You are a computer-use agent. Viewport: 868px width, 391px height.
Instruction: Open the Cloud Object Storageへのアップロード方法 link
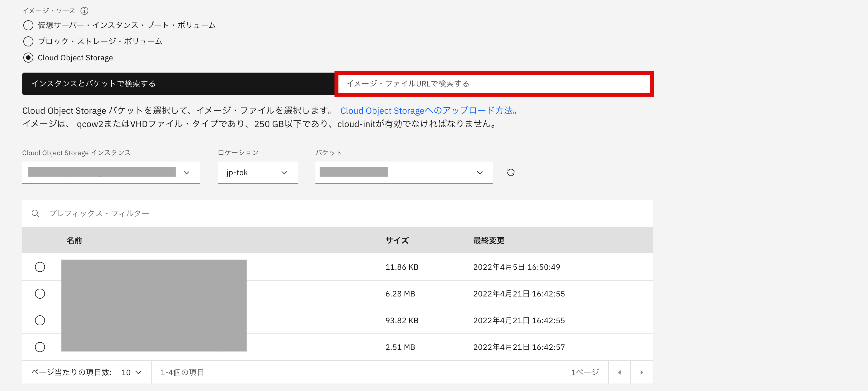[x=428, y=110]
